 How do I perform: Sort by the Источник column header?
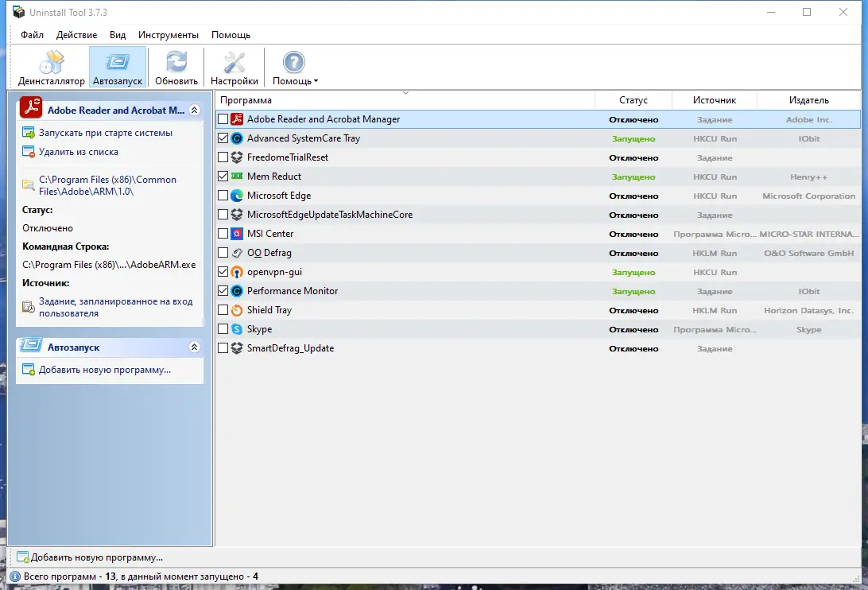(x=714, y=100)
